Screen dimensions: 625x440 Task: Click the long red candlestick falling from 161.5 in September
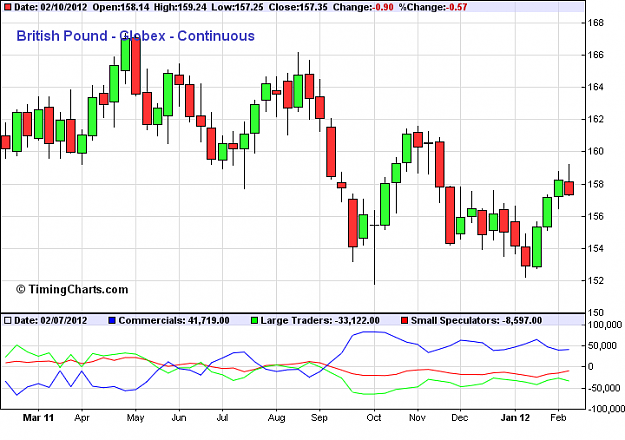(x=331, y=152)
